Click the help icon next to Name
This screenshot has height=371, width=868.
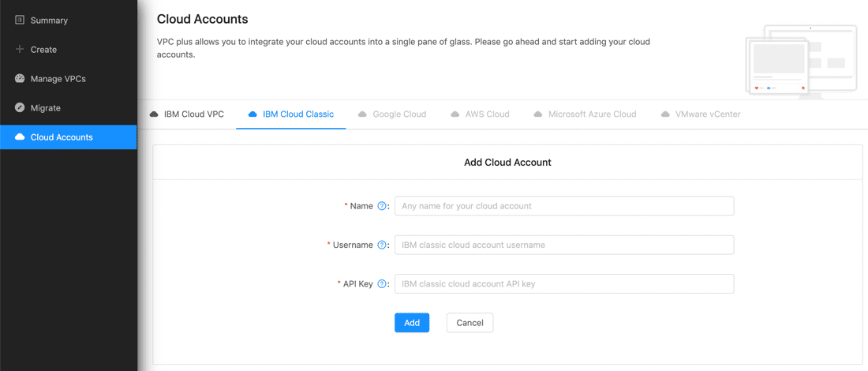coord(381,206)
